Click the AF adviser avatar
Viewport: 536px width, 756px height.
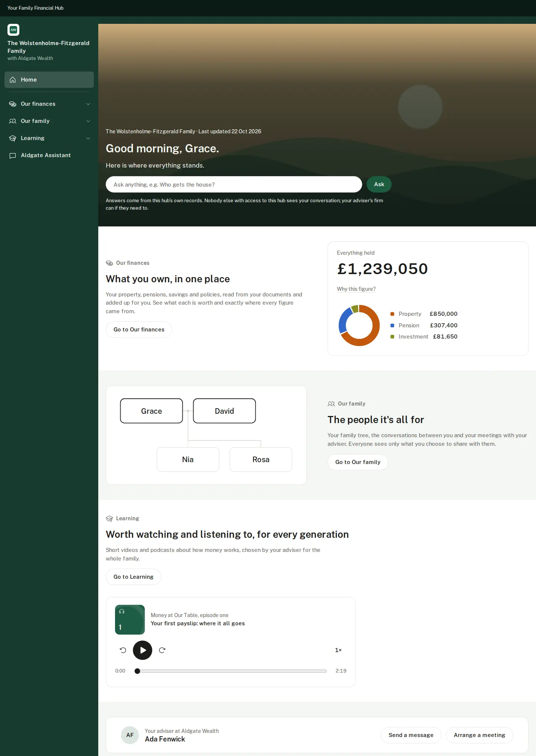click(130, 735)
